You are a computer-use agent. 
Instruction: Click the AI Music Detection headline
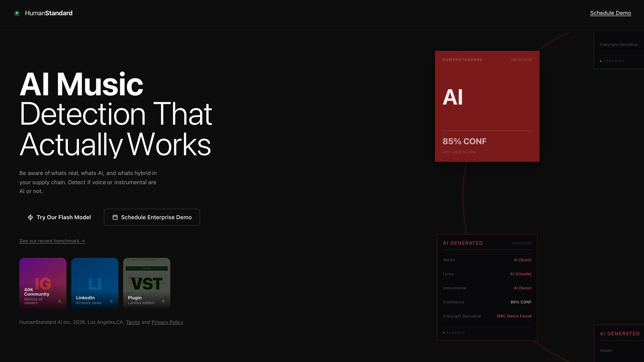[116, 114]
